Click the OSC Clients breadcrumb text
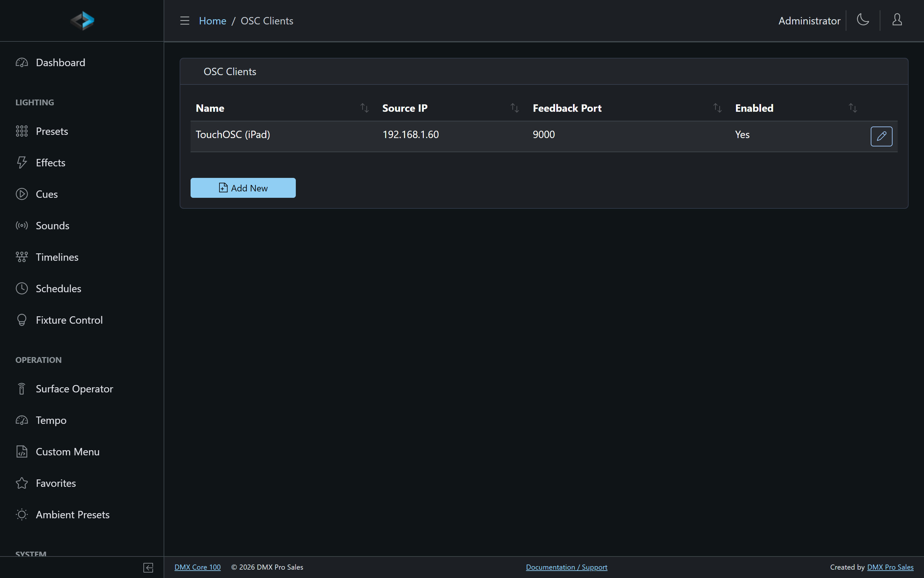Screen dimensions: 924x578 267,21
